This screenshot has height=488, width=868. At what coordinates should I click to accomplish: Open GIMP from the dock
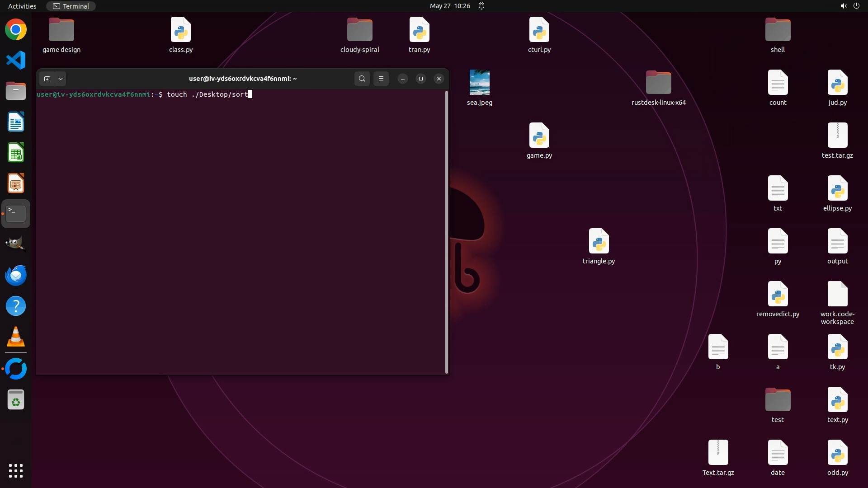16,244
